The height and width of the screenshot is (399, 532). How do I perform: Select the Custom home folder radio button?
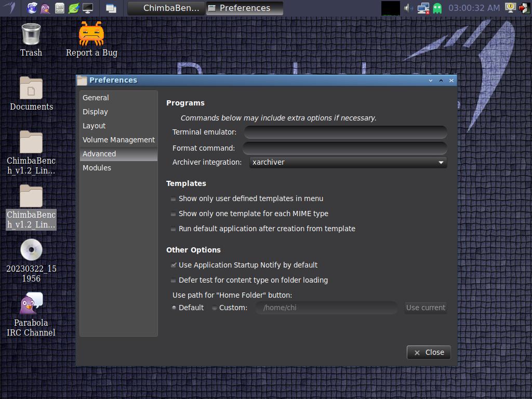pos(230,308)
